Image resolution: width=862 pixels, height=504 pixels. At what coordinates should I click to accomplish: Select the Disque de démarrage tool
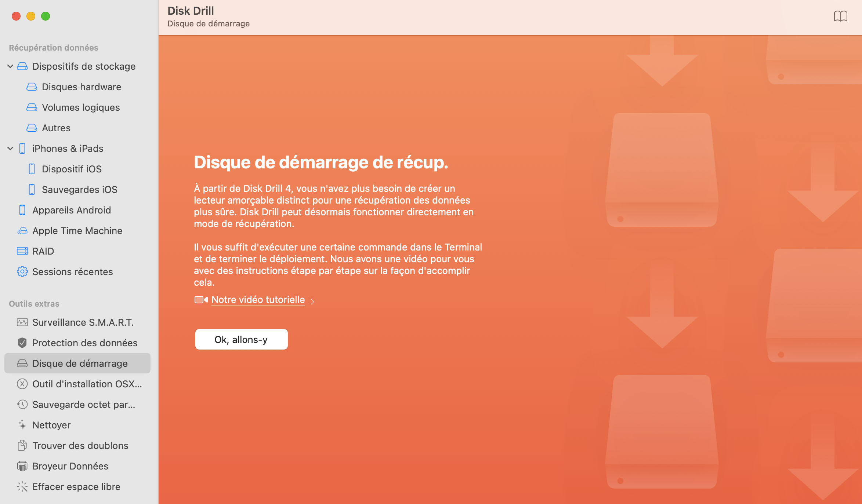click(x=79, y=362)
